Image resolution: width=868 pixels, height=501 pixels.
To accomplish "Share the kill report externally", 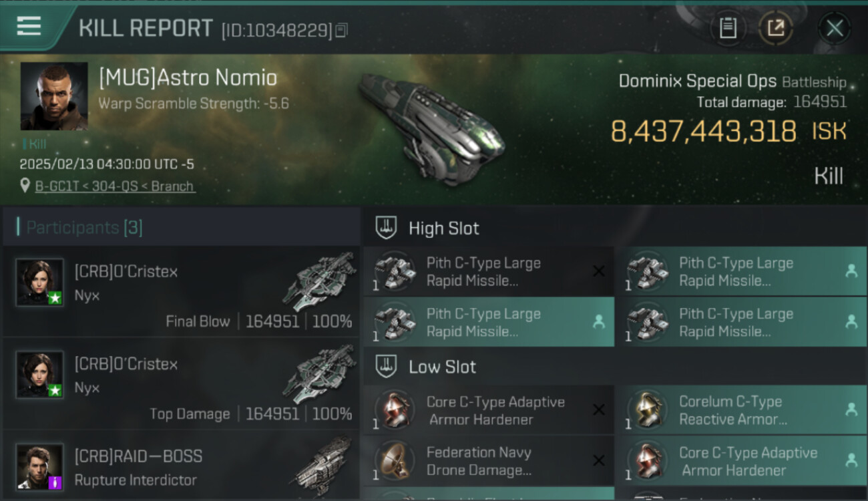I will click(x=775, y=28).
